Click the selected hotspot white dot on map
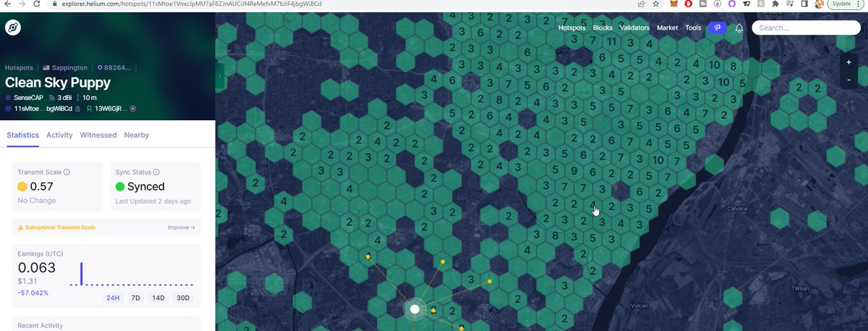The height and width of the screenshot is (331, 868). (414, 309)
